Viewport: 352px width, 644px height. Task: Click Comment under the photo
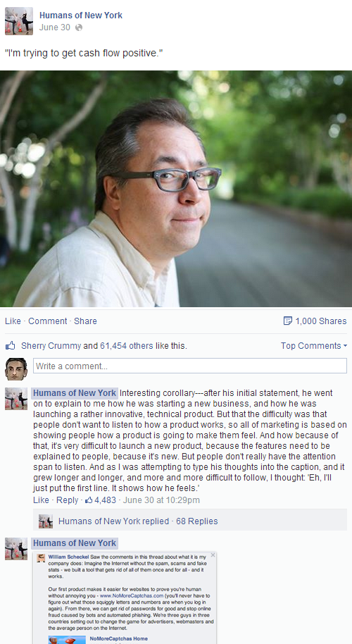point(48,321)
